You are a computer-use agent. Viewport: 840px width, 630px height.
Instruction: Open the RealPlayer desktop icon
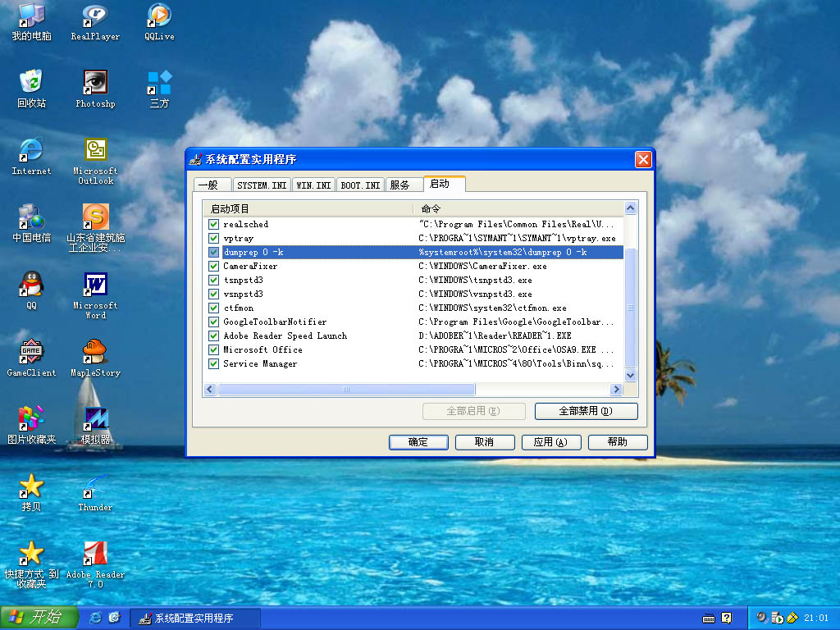pyautogui.click(x=95, y=16)
